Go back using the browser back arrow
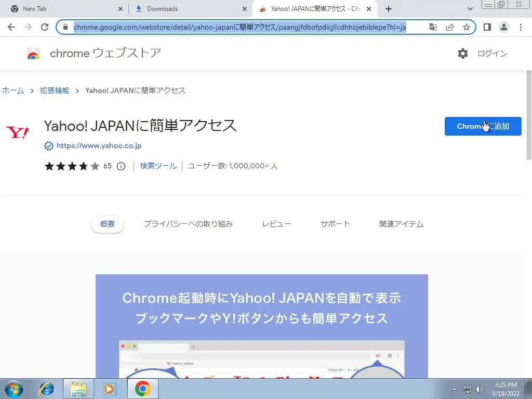Viewport: 532px width, 399px height. coord(11,27)
